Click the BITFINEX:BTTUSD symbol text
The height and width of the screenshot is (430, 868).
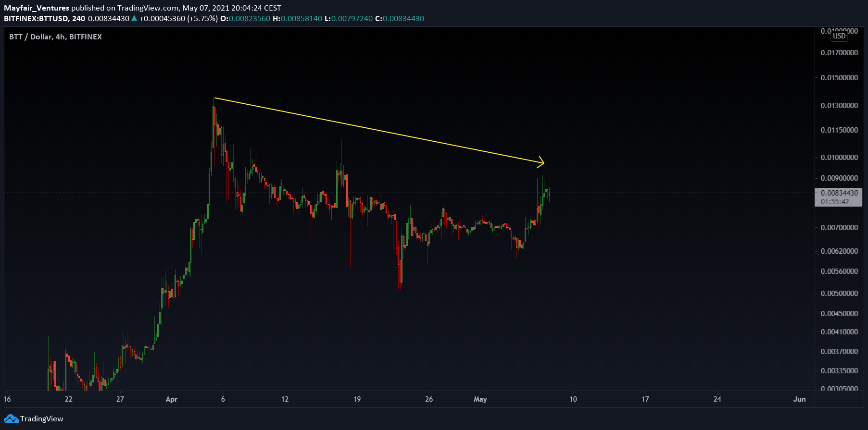click(36, 18)
